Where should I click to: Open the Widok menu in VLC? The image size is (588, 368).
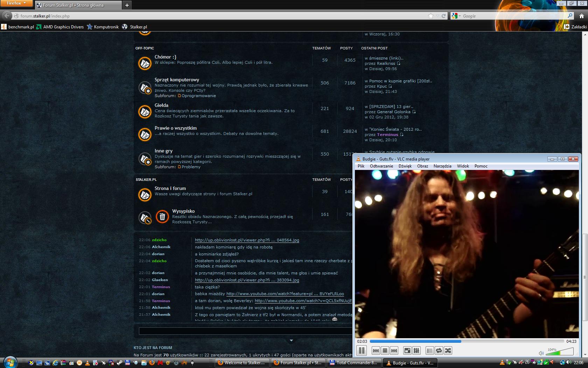point(463,166)
